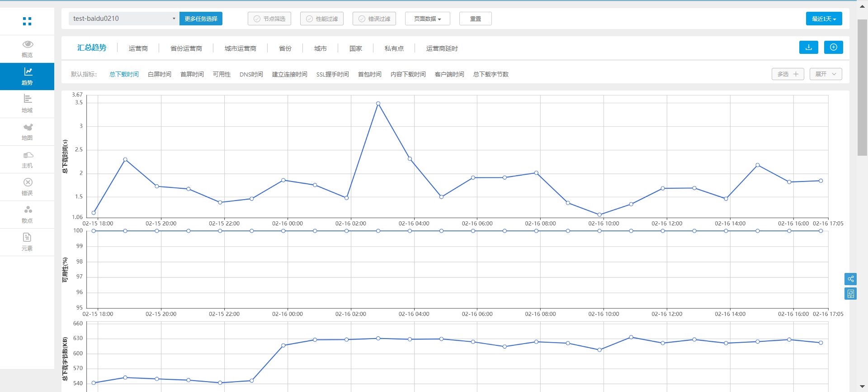Image resolution: width=868 pixels, height=392 pixels.
Task: Open the test-baidu0210 task dropdown
Action: (x=123, y=19)
